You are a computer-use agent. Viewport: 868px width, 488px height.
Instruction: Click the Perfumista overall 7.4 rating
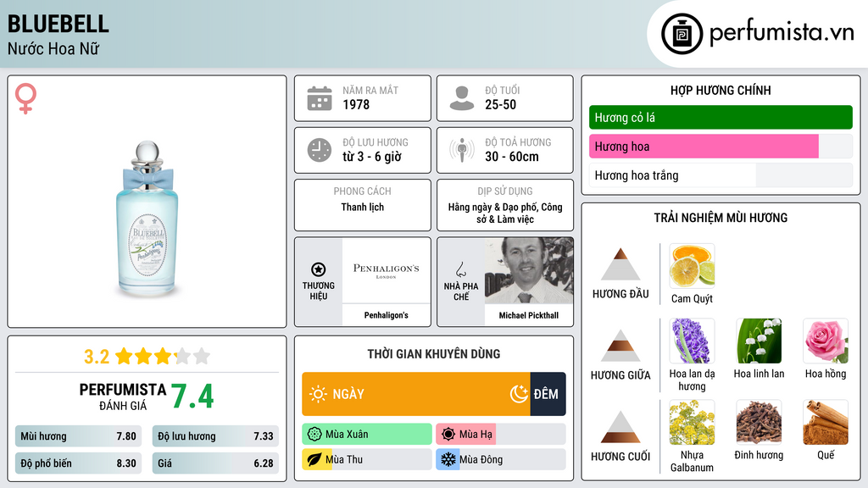coord(192,396)
